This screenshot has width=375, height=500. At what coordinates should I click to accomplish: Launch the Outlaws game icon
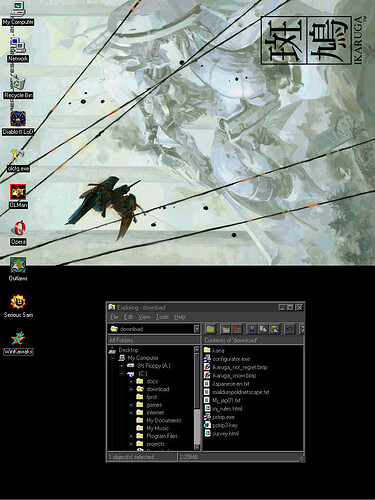pos(18,269)
